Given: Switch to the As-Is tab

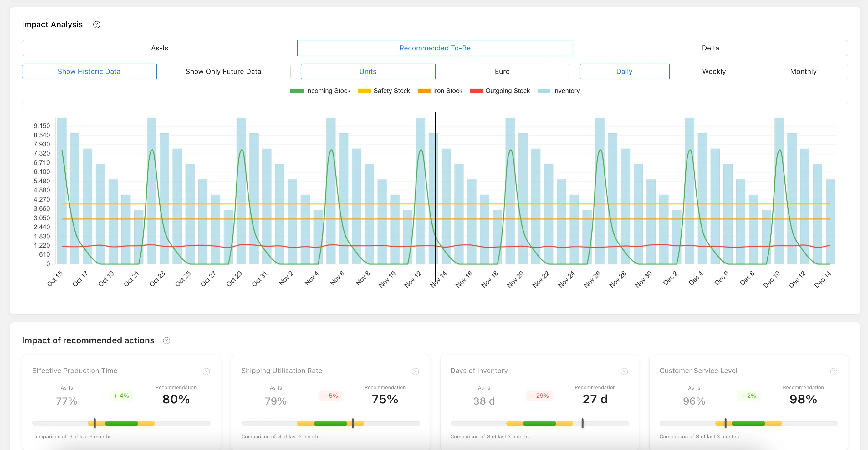Looking at the screenshot, I should pyautogui.click(x=159, y=48).
